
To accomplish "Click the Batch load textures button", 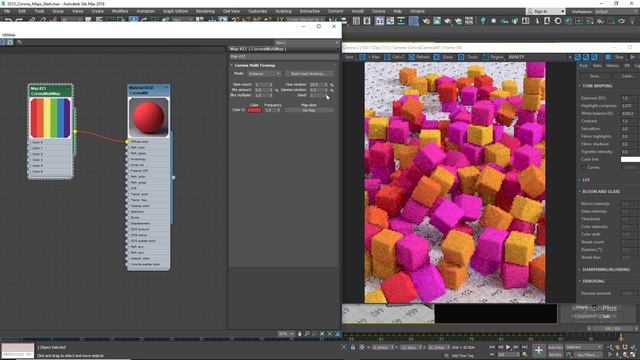I will [x=309, y=74].
